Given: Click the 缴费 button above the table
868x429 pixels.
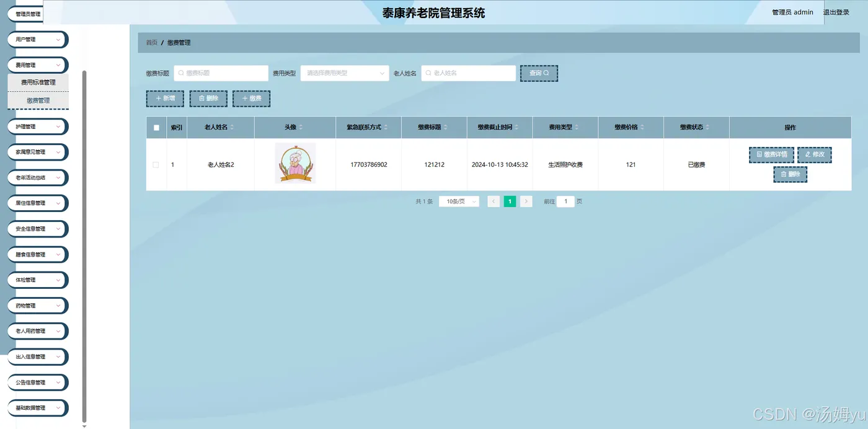Looking at the screenshot, I should (251, 99).
